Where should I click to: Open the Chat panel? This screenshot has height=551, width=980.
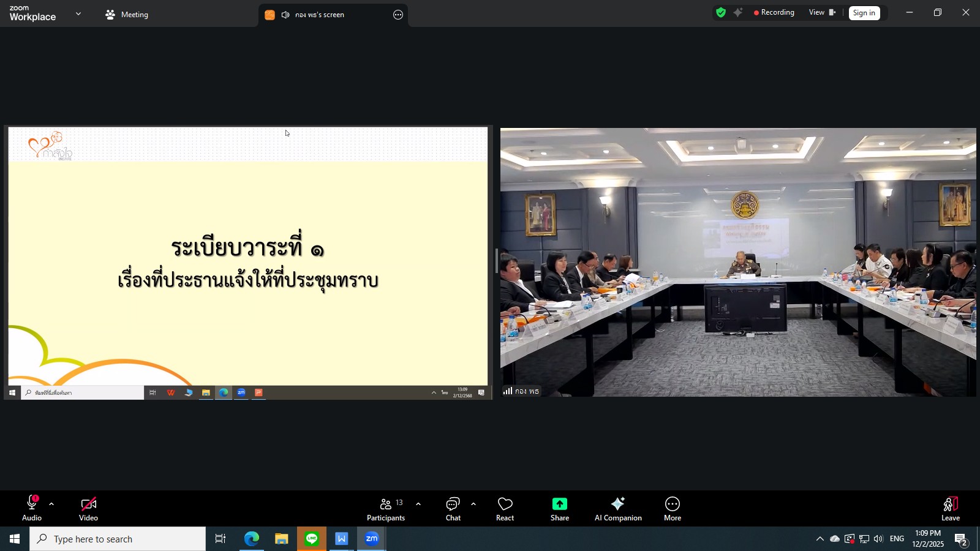(453, 508)
